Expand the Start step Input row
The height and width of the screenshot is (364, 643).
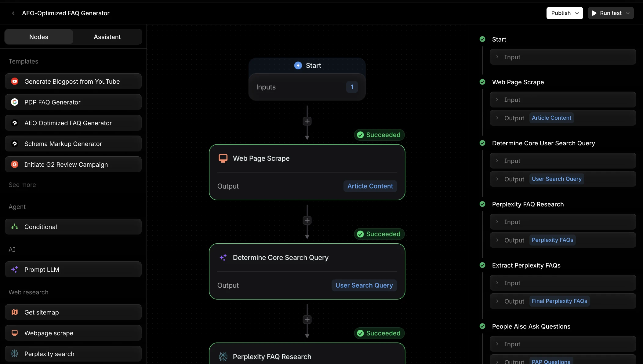click(563, 57)
